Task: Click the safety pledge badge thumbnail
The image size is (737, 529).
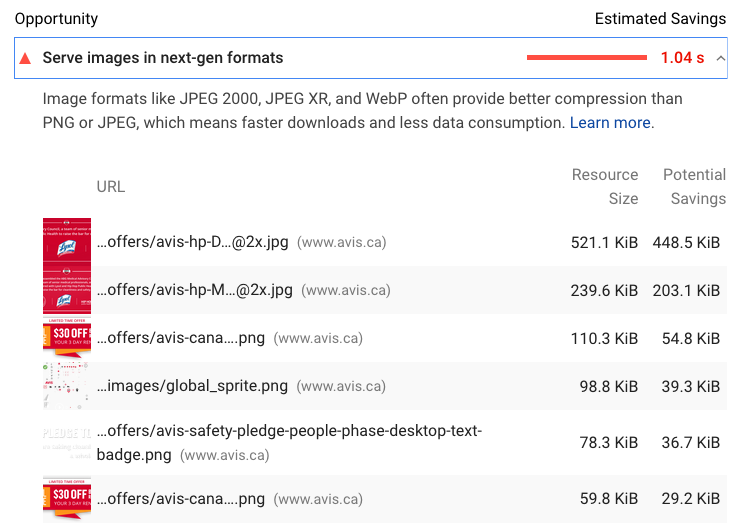Action: pyautogui.click(x=67, y=442)
